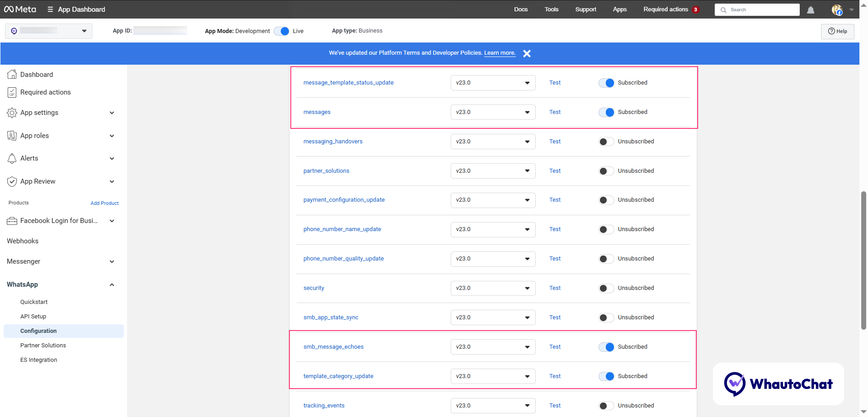The height and width of the screenshot is (417, 868).
Task: Click the Meta logo in header
Action: [x=20, y=9]
